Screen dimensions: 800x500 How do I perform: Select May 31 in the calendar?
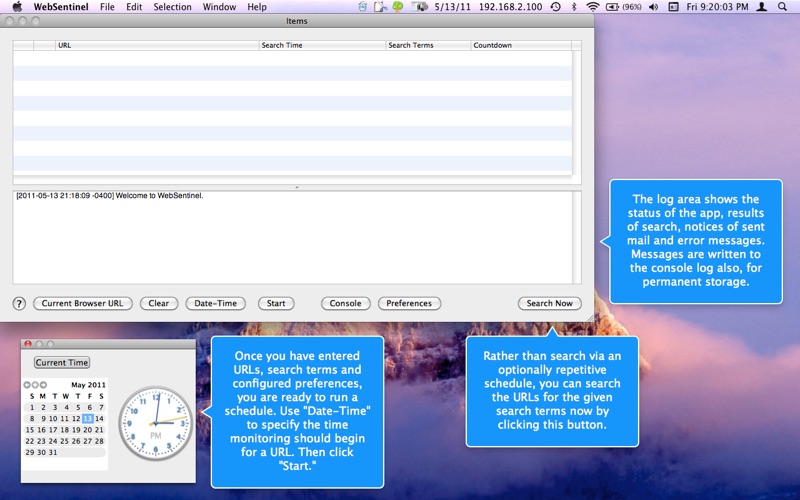[x=53, y=452]
